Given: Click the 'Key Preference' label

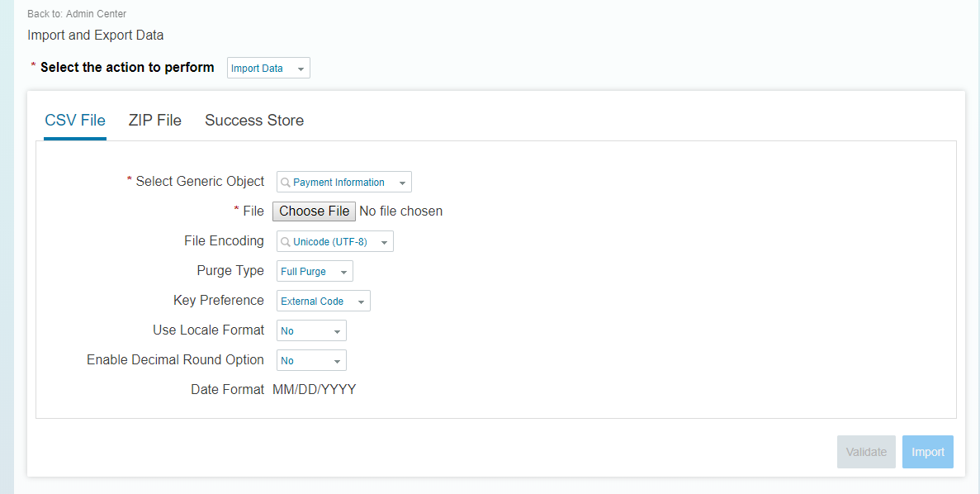Looking at the screenshot, I should pyautogui.click(x=219, y=300).
